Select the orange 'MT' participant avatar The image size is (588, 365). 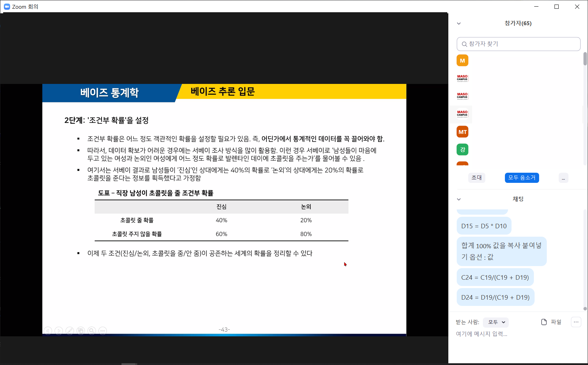tap(462, 132)
